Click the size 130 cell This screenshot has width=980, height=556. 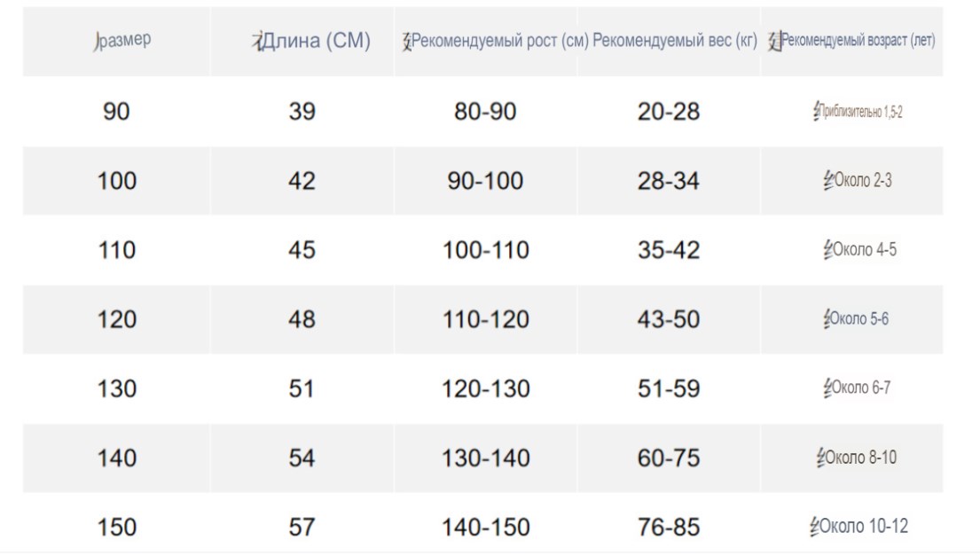pyautogui.click(x=117, y=389)
